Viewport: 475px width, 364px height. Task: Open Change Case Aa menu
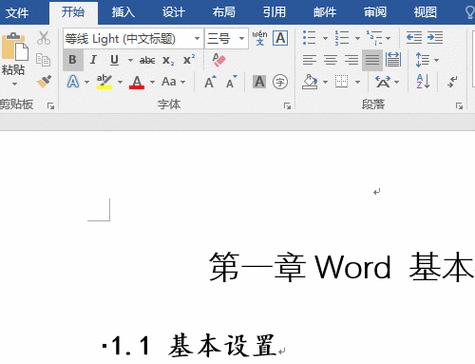[173, 82]
